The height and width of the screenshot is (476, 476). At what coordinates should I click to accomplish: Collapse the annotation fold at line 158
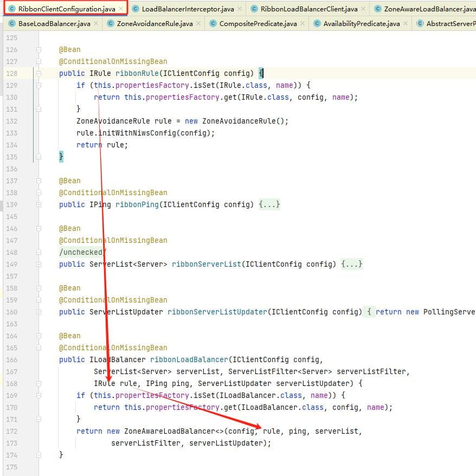click(38, 288)
